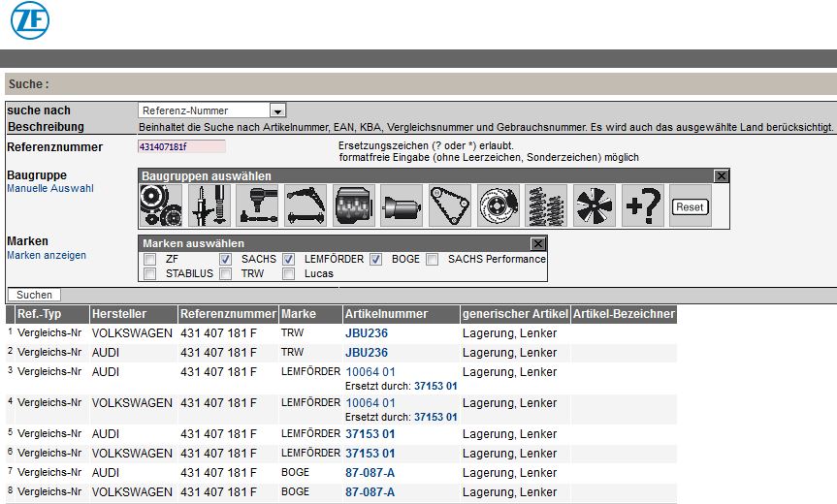Screen dimensions: 837x504
Task: Enable the Lucas brand checkbox
Action: click(x=289, y=274)
